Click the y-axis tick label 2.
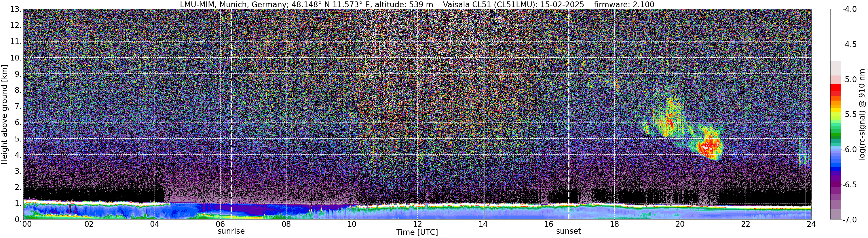The image size is (868, 238). coord(18,188)
